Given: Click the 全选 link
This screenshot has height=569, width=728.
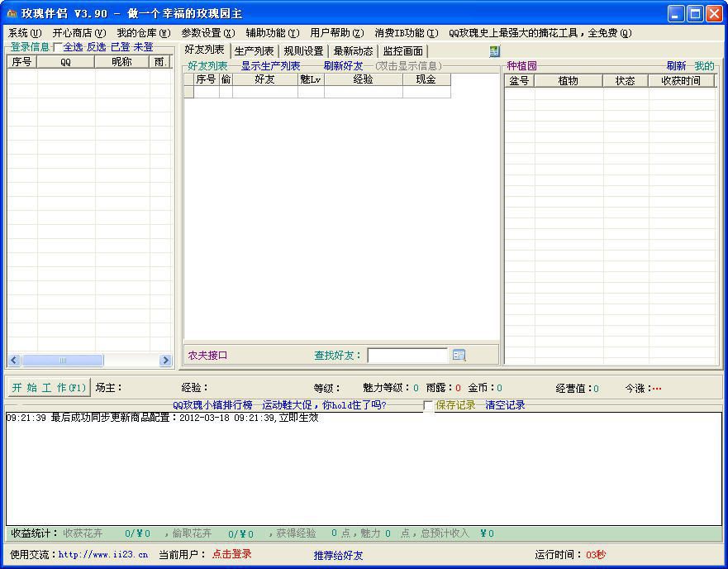Looking at the screenshot, I should [73, 47].
